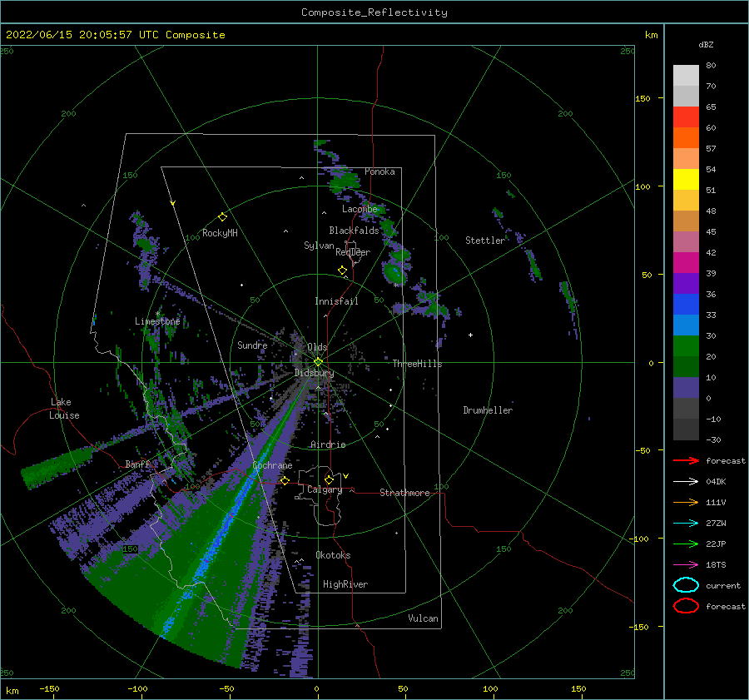This screenshot has width=749, height=700.
Task: Click the 'dBZ' legend heading
Action: pyautogui.click(x=706, y=44)
